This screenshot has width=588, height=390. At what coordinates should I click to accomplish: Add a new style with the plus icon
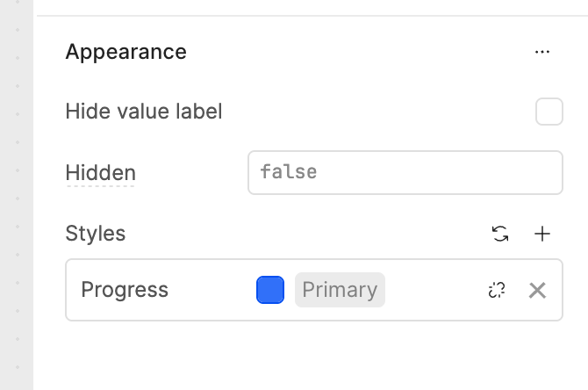pyautogui.click(x=542, y=234)
